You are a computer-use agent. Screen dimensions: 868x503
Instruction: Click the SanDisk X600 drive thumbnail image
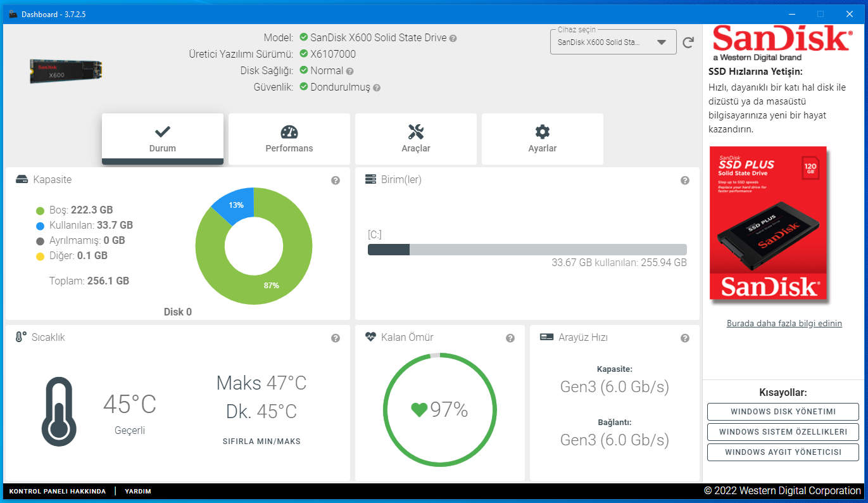click(x=66, y=72)
